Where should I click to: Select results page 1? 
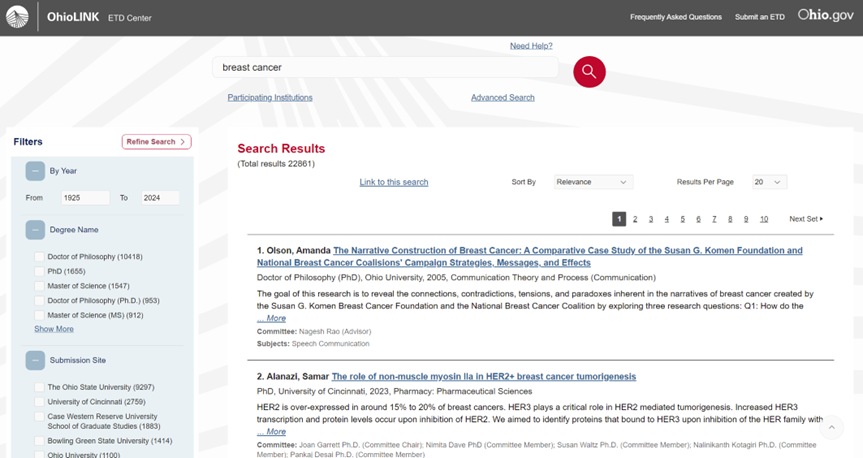coord(619,219)
